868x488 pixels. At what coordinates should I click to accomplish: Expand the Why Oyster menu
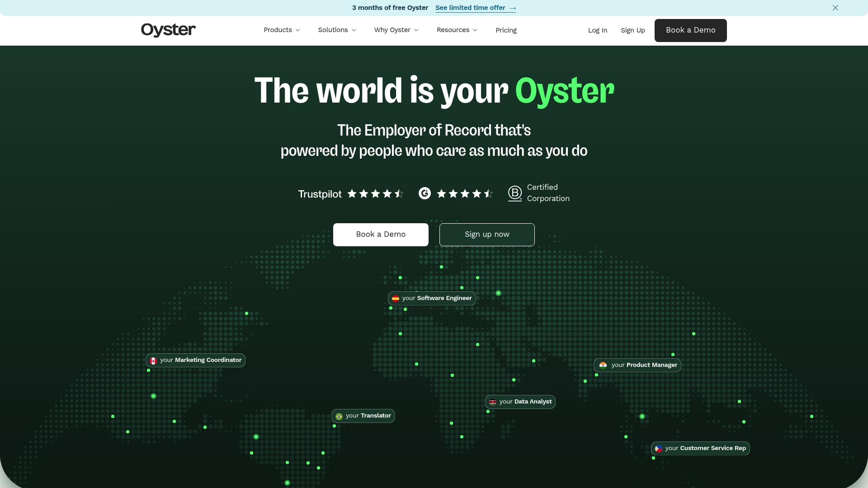click(x=396, y=30)
